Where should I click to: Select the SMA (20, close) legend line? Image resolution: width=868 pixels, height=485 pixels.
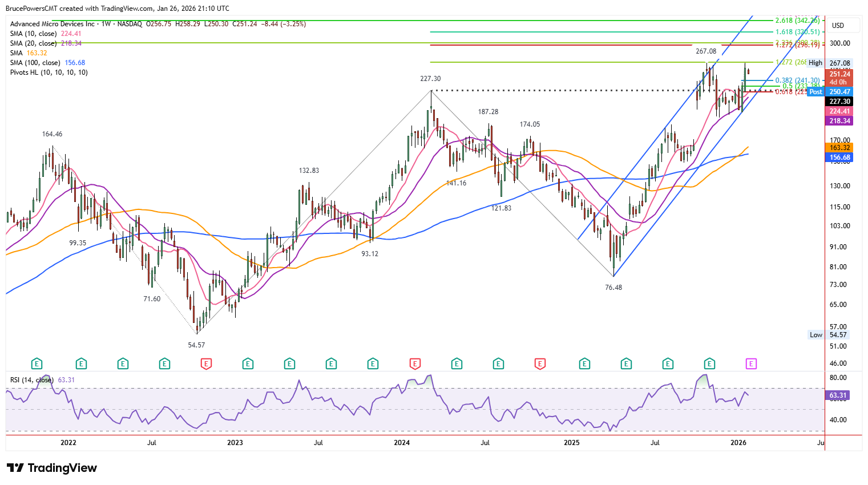tap(46, 43)
